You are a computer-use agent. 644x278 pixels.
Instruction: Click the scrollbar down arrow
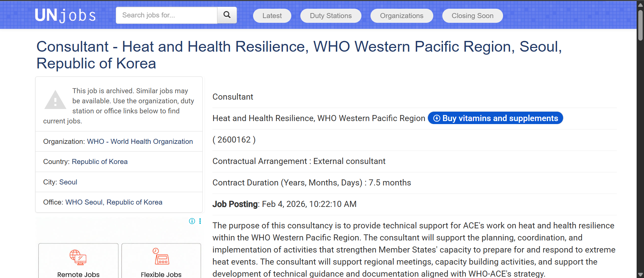point(640,274)
